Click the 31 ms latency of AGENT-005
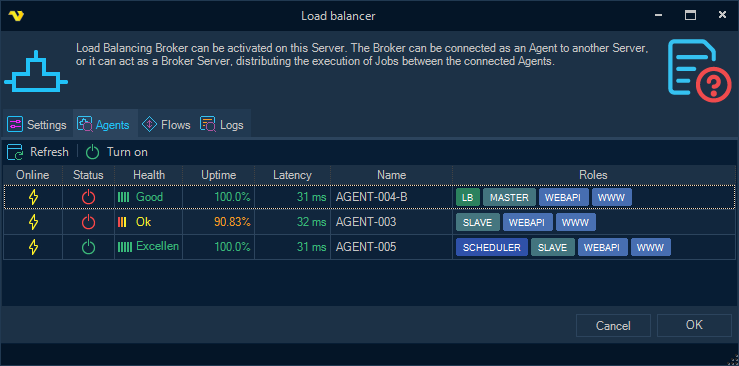The image size is (739, 366). click(312, 247)
